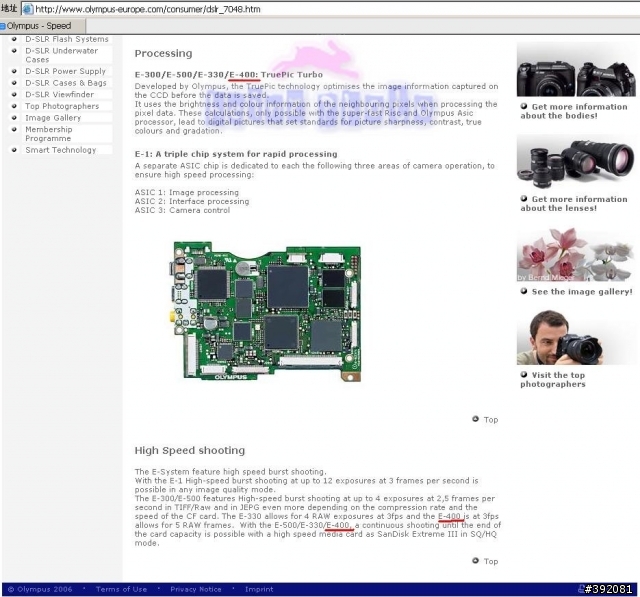Click the High Speed shooting heading
This screenshot has width=640, height=597.
click(x=190, y=450)
